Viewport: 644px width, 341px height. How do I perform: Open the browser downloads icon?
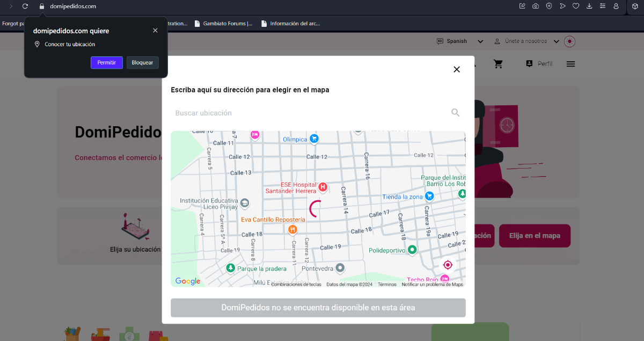[x=589, y=6]
